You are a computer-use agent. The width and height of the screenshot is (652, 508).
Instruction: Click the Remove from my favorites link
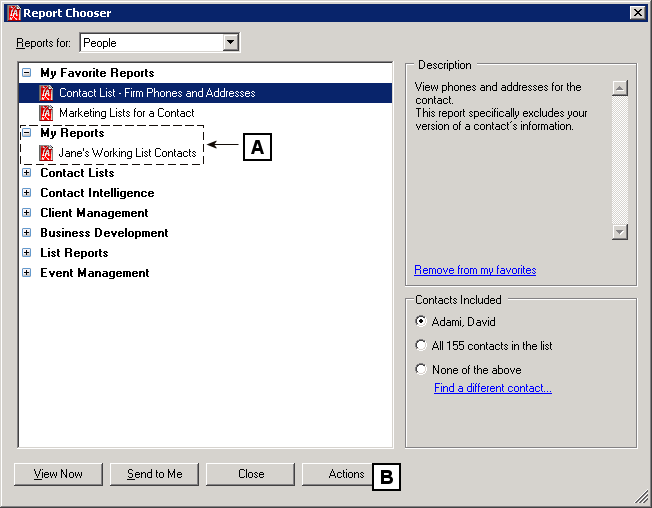point(475,270)
